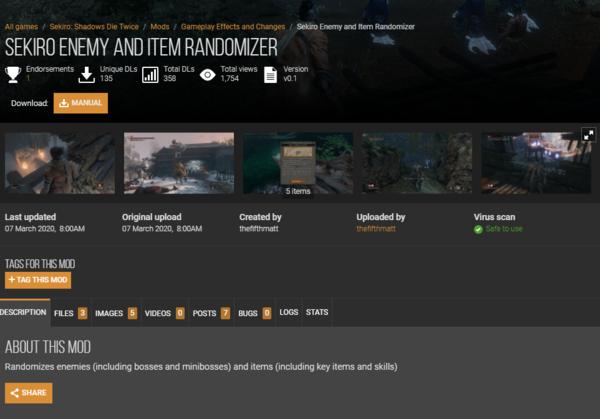This screenshot has width=600, height=419.
Task: Click the Endorsements trophy icon
Action: click(13, 74)
